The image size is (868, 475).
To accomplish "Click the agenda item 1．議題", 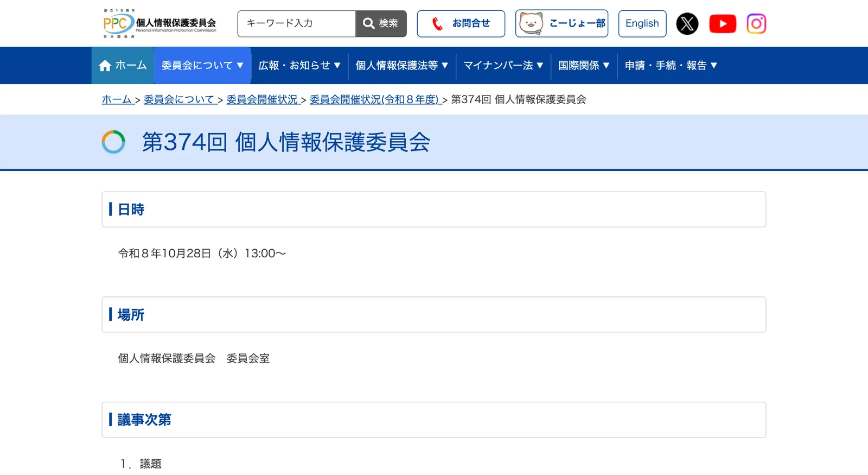I will pyautogui.click(x=141, y=464).
